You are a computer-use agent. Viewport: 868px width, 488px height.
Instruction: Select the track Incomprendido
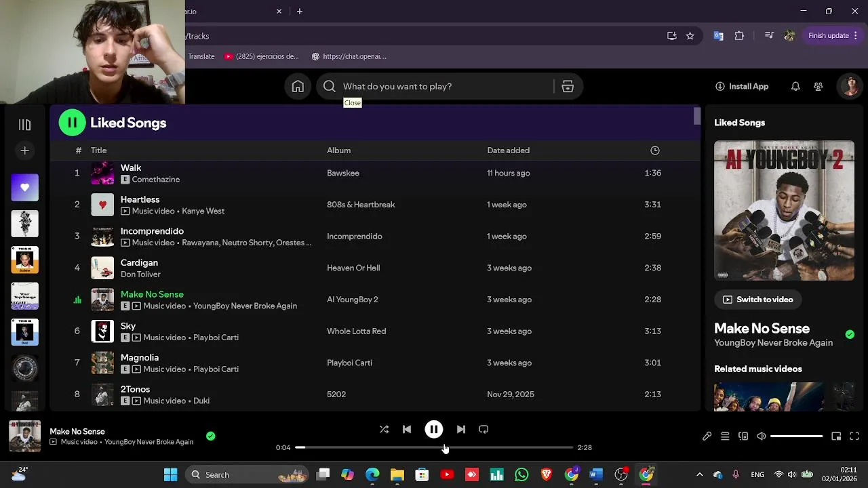(152, 231)
